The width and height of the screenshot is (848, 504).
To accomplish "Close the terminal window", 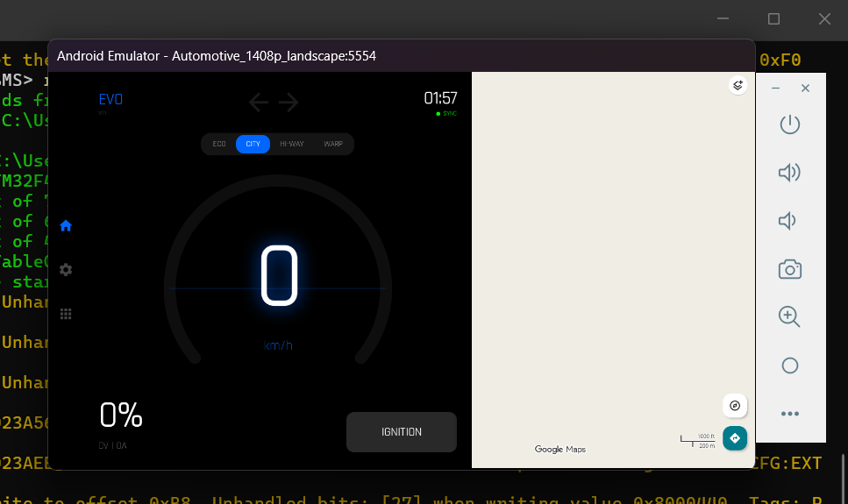I will click(824, 19).
